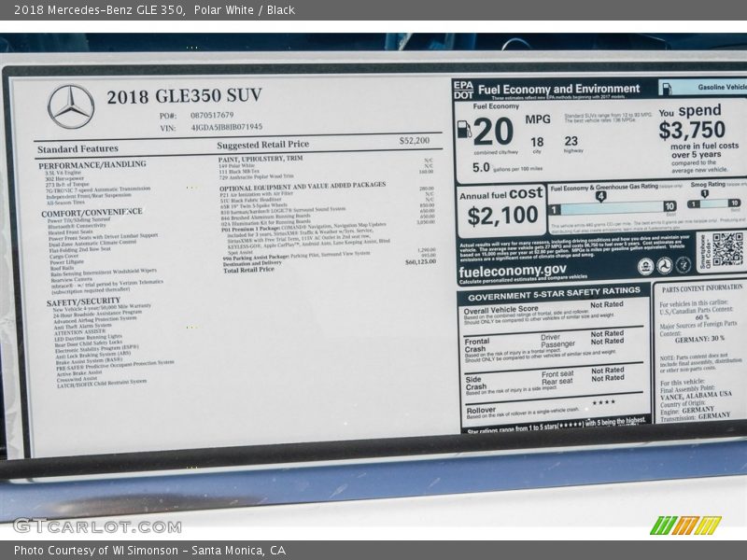Click the $3,750 fuel cost amount
This screenshot has width=747, height=560.
click(x=692, y=130)
